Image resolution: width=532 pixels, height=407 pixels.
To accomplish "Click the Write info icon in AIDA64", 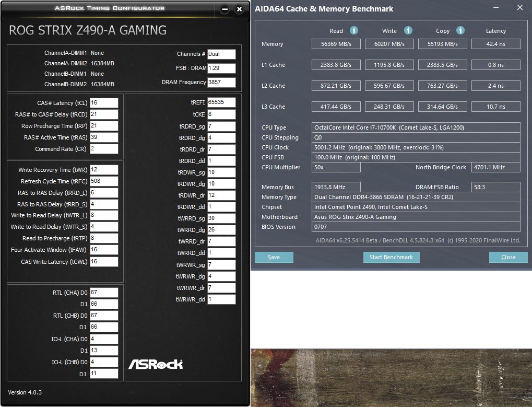I will coord(408,30).
